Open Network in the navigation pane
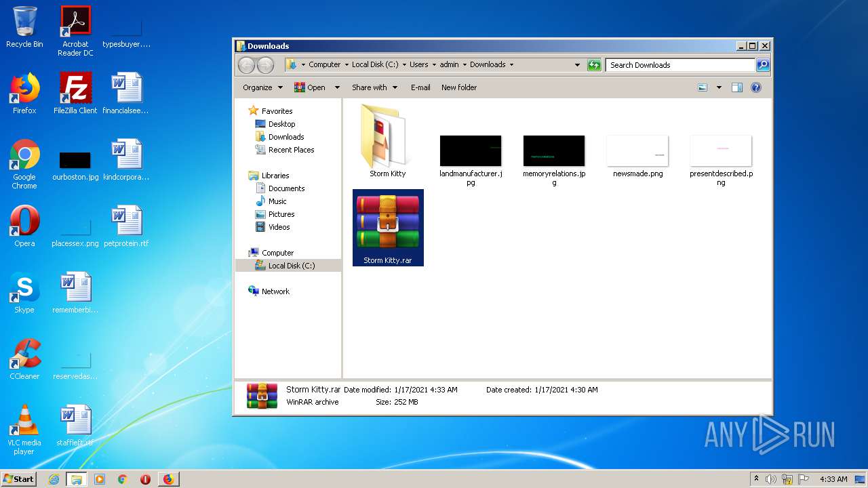The height and width of the screenshot is (488, 868). pyautogui.click(x=275, y=291)
